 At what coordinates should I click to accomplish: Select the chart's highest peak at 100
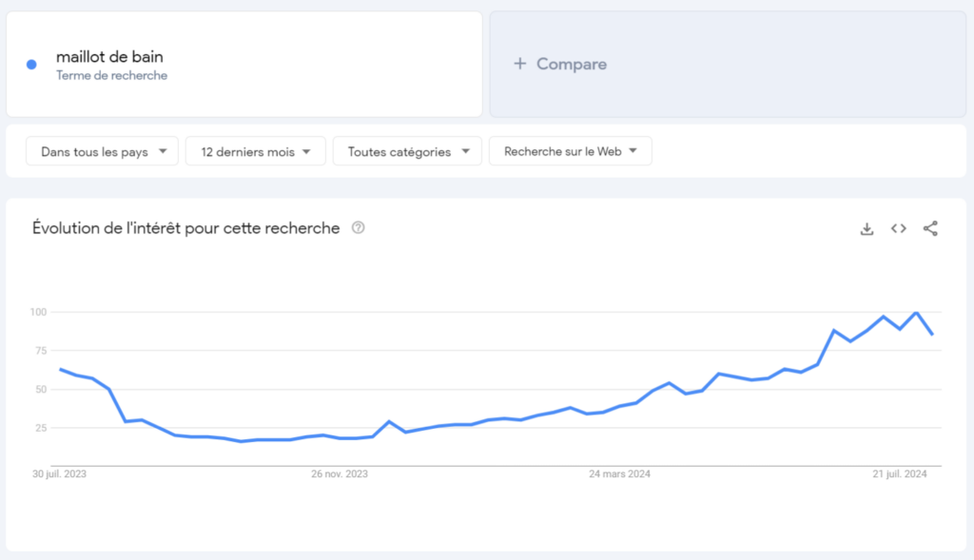tap(916, 312)
